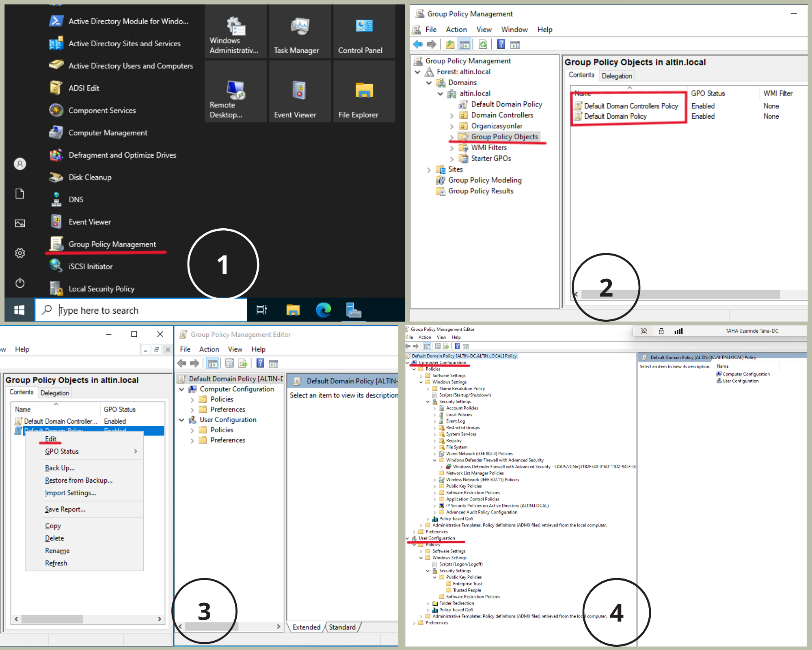Expand the Starter GPOs node

[451, 159]
